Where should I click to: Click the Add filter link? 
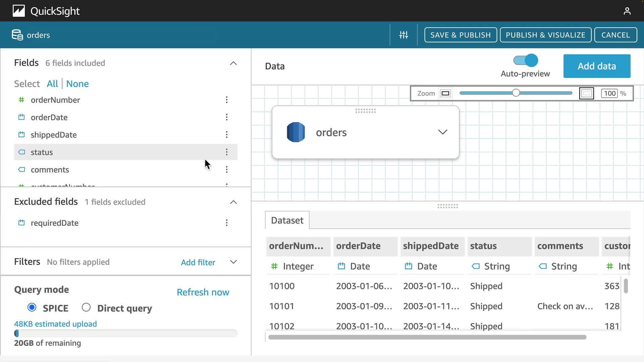tap(198, 262)
